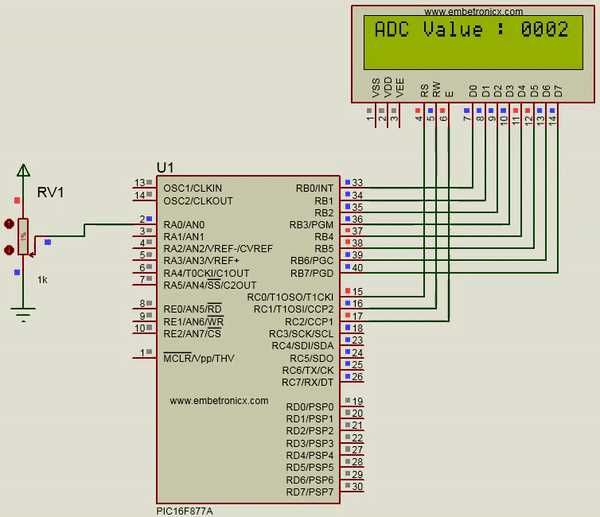
Task: Select the RC7/RX/DT pin label
Action: coord(307,382)
